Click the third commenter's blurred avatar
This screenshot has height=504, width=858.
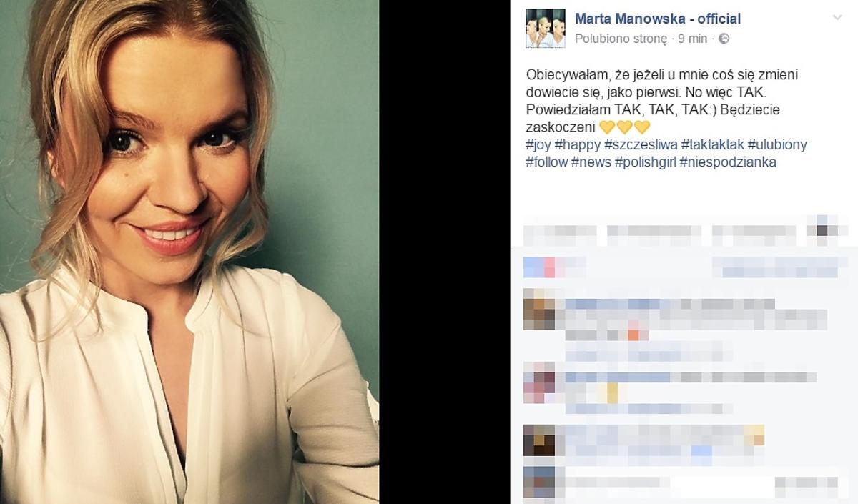pos(539,440)
